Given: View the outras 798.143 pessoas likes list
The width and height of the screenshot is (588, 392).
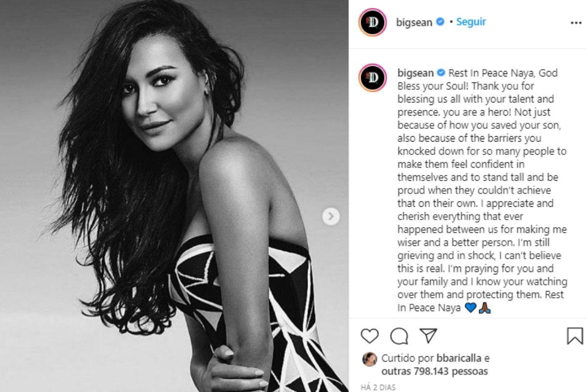Looking at the screenshot, I should pyautogui.click(x=435, y=372).
